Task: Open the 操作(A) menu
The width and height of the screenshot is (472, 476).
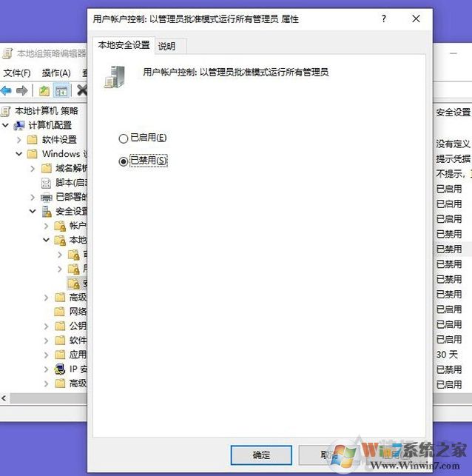Action: 56,73
